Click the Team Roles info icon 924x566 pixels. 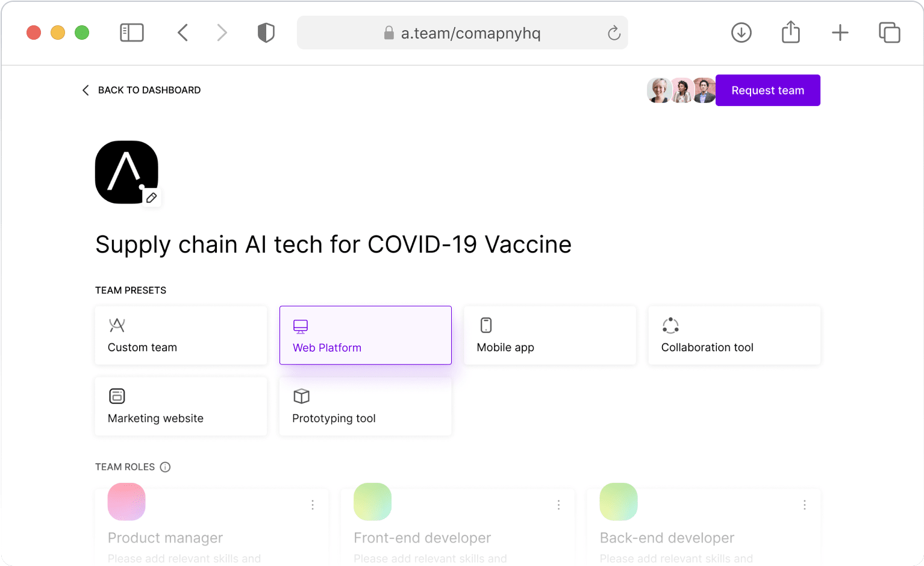pyautogui.click(x=165, y=467)
